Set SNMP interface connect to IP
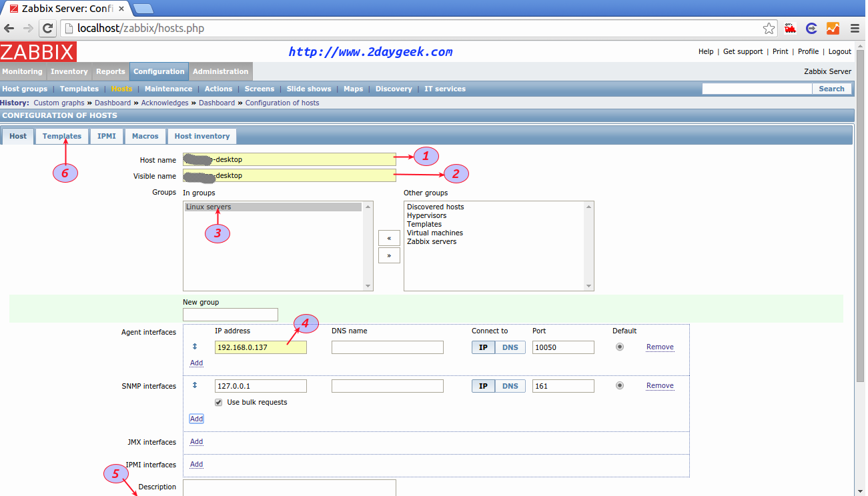868x496 pixels. (x=483, y=386)
